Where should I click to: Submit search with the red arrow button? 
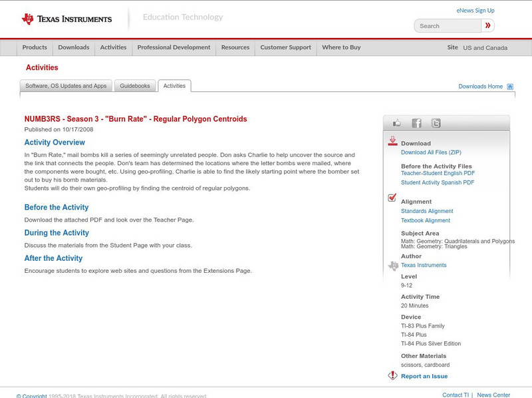pos(487,26)
